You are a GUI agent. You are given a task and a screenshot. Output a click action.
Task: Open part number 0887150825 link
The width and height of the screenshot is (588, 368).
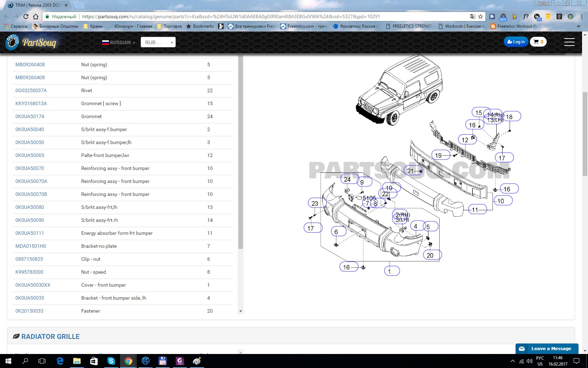click(29, 259)
